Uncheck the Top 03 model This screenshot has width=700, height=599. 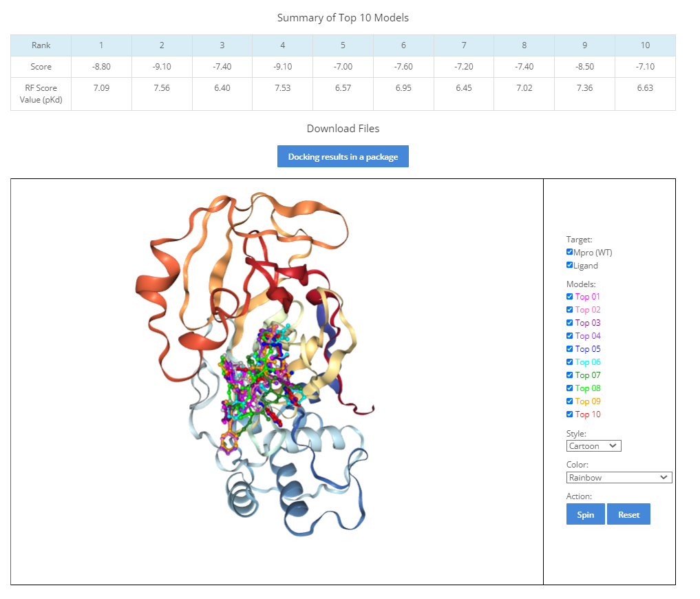(569, 323)
